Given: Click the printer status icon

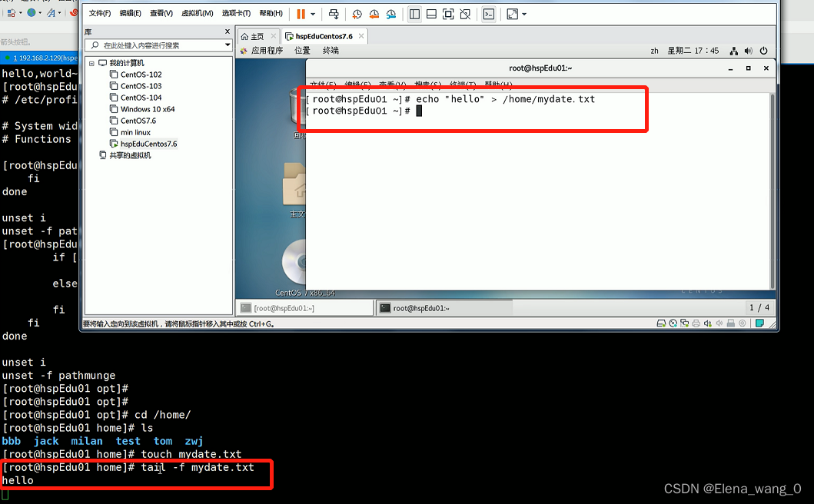Looking at the screenshot, I should pos(696,323).
